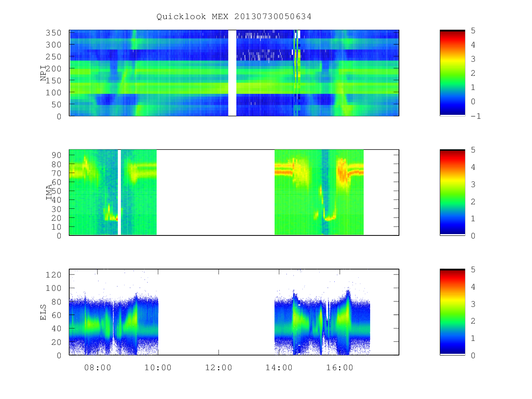The height and width of the screenshot is (399, 532).
Task: Click the 0 label on the IMA colorbar
Action: point(473,235)
